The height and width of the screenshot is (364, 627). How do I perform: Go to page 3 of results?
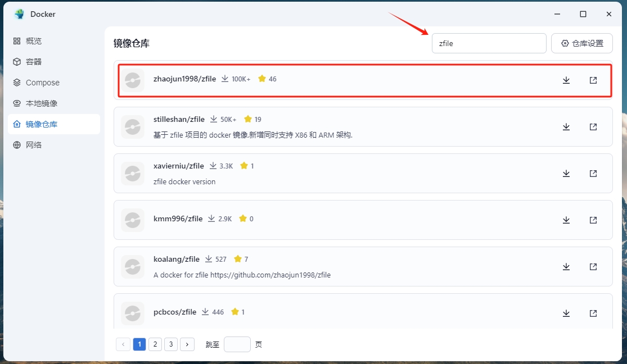171,344
